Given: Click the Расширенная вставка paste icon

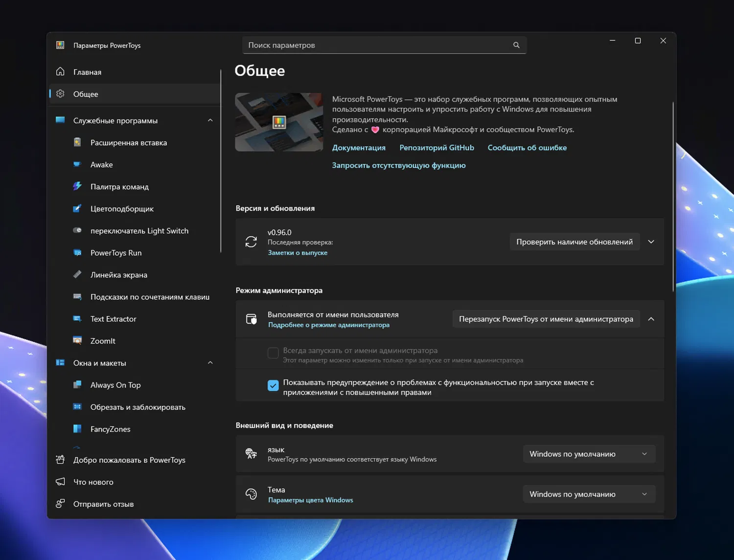Looking at the screenshot, I should click(x=77, y=142).
